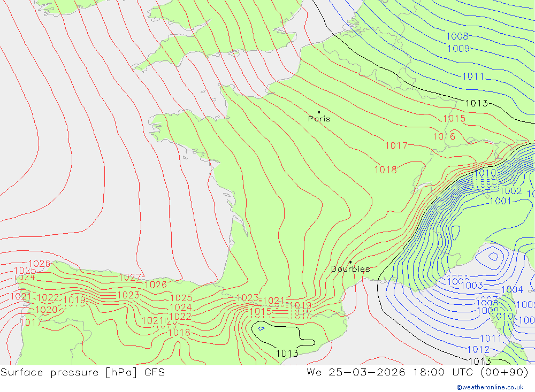Click the black 1013 isobar label near Germany
The width and height of the screenshot is (535, 392).
476,103
